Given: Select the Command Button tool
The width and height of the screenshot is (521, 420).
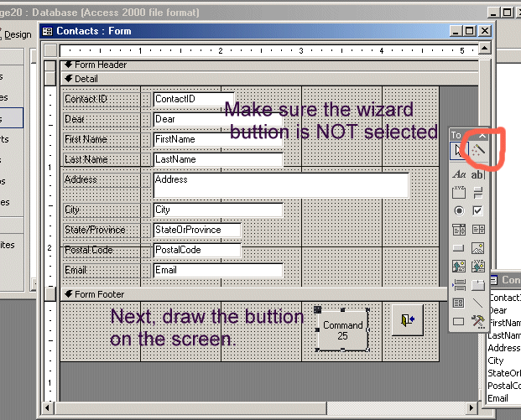Looking at the screenshot, I should 459,247.
